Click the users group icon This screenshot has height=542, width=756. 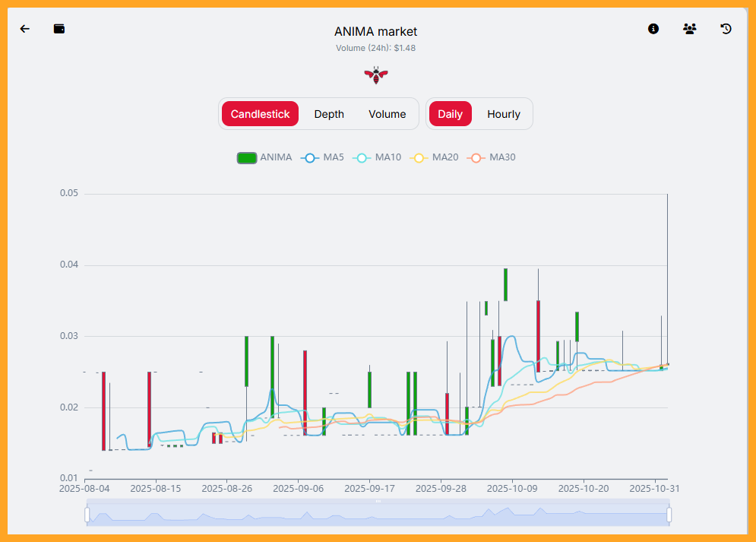click(689, 29)
